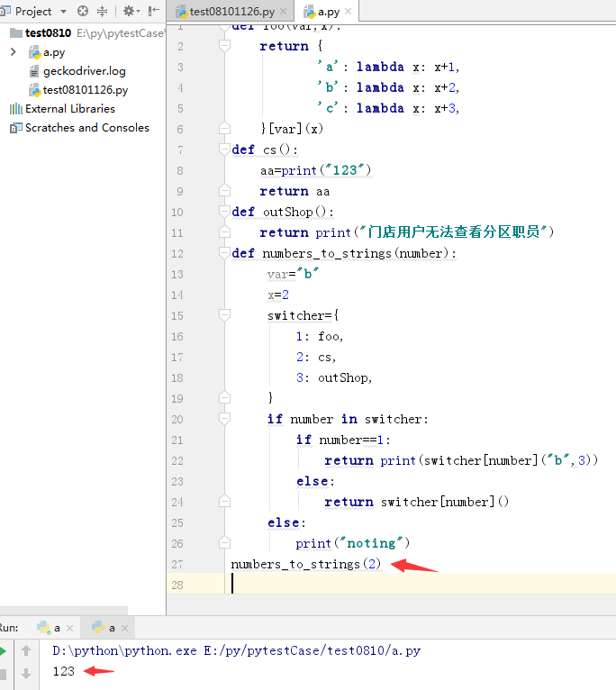The height and width of the screenshot is (690, 616).
Task: Click the down arrow in Run toolbar
Action: pyautogui.click(x=26, y=673)
